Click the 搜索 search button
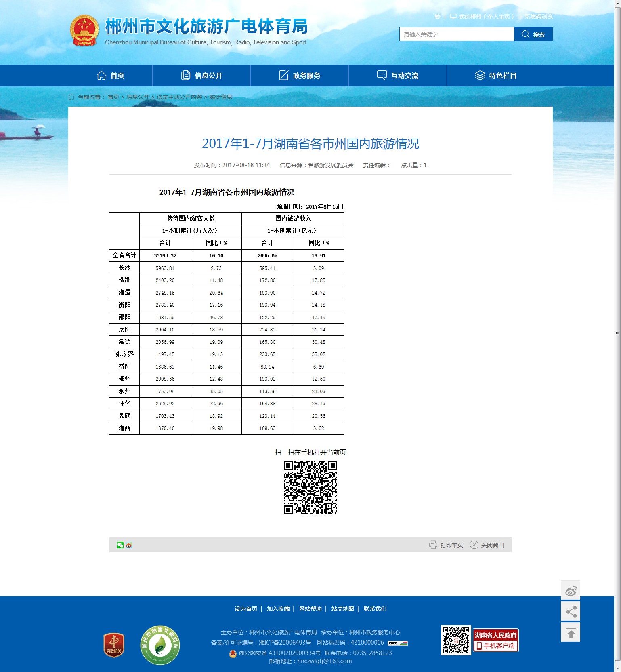Image resolution: width=621 pixels, height=672 pixels. pos(533,34)
